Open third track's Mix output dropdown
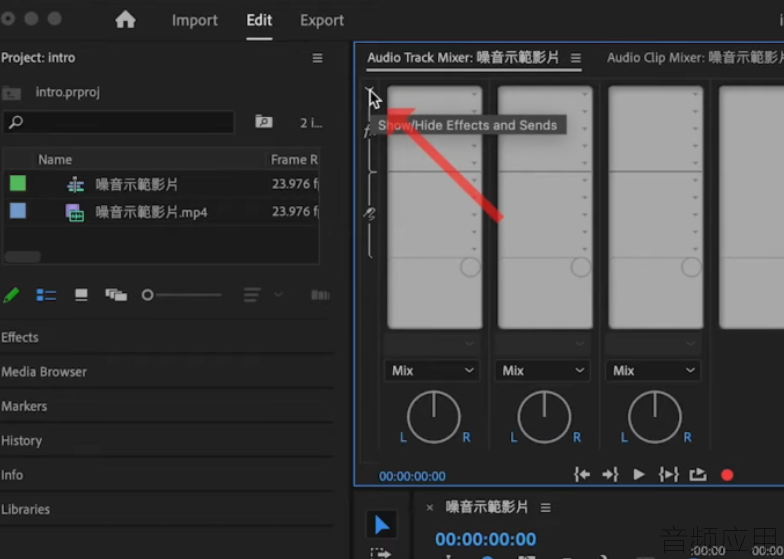The height and width of the screenshot is (559, 784). pos(653,371)
